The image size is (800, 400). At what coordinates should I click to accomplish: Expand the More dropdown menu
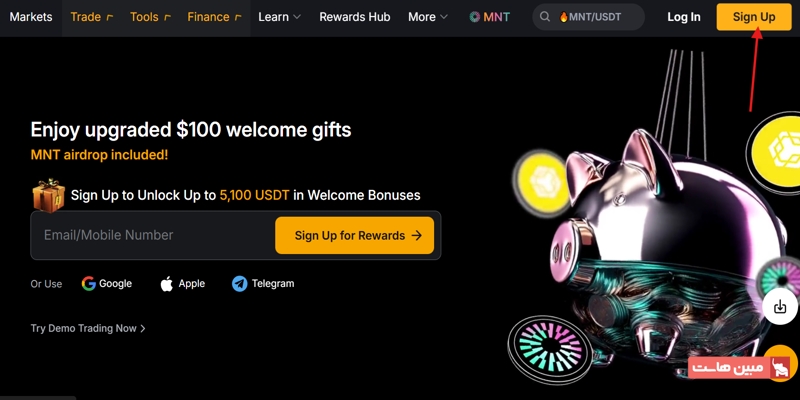(x=428, y=17)
